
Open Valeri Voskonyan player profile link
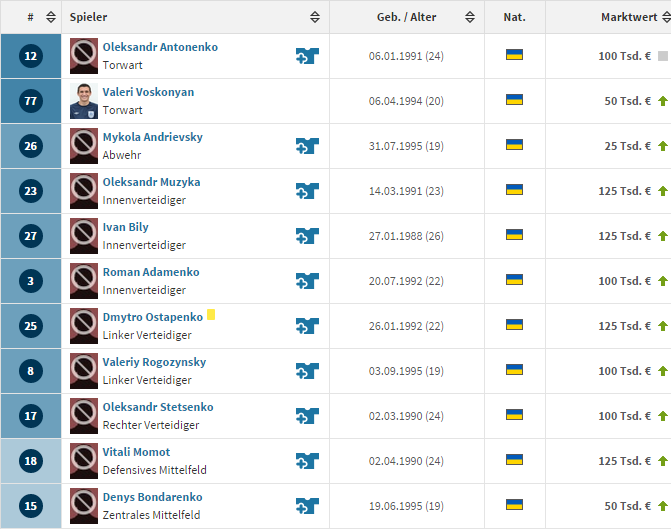[148, 92]
